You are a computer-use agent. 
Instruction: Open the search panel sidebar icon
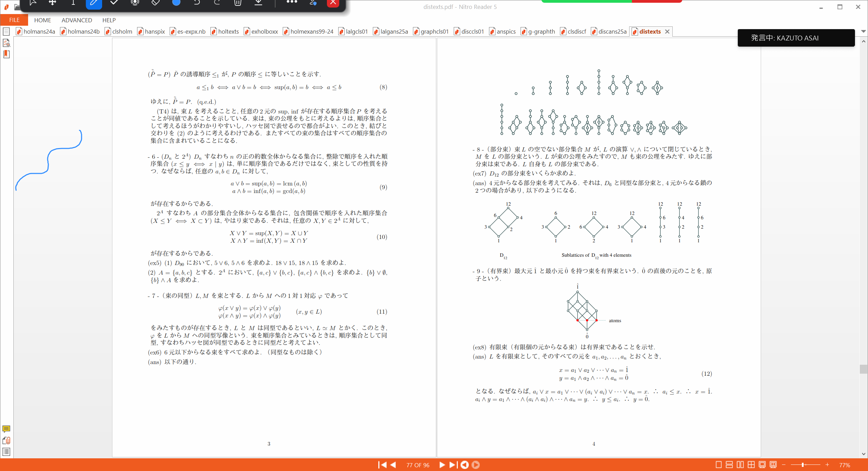pos(6,43)
